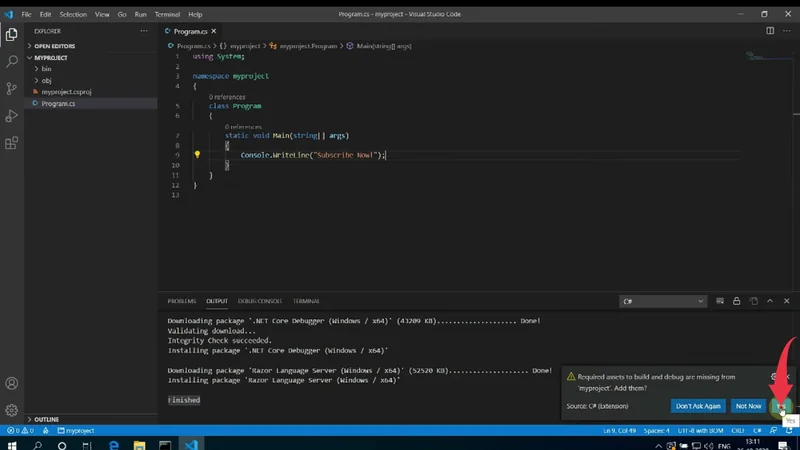Switch to the Problems tab
Screen dimensions: 800x450
coord(181,301)
